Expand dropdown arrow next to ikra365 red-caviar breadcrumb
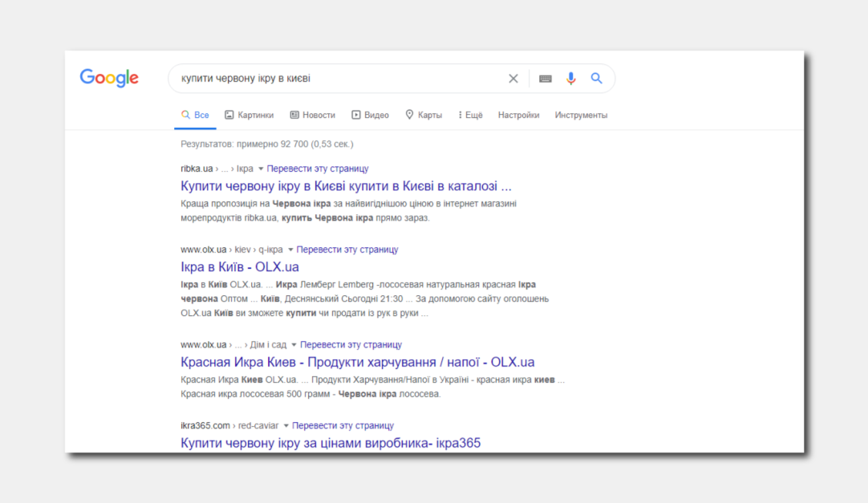The width and height of the screenshot is (868, 503). pos(286,425)
